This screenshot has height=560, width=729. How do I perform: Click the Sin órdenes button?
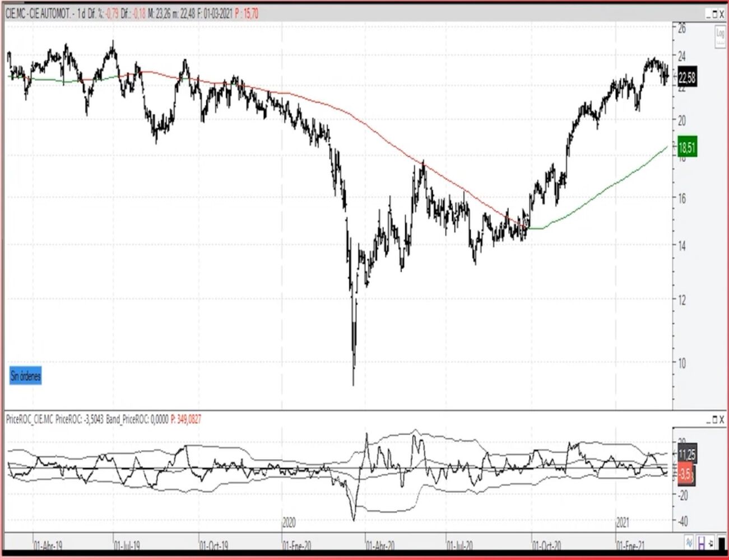coord(25,376)
